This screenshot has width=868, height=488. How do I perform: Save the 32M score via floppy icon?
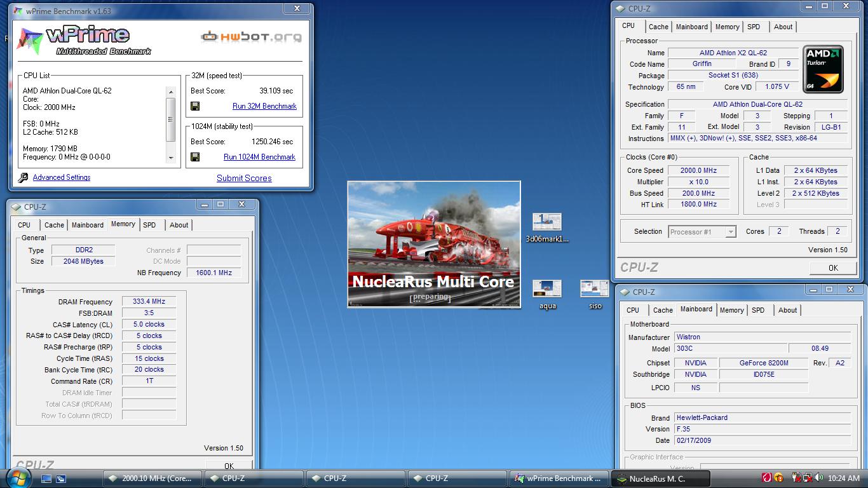tap(195, 106)
